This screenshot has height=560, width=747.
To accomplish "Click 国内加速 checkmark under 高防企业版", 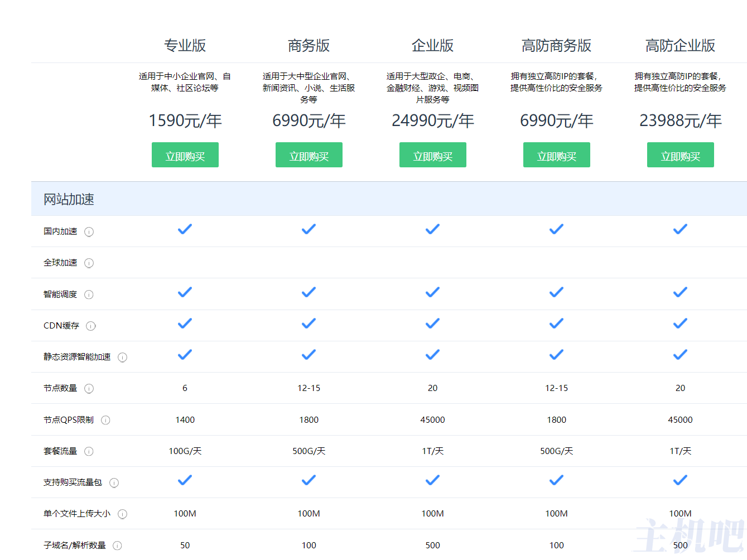I will [680, 229].
